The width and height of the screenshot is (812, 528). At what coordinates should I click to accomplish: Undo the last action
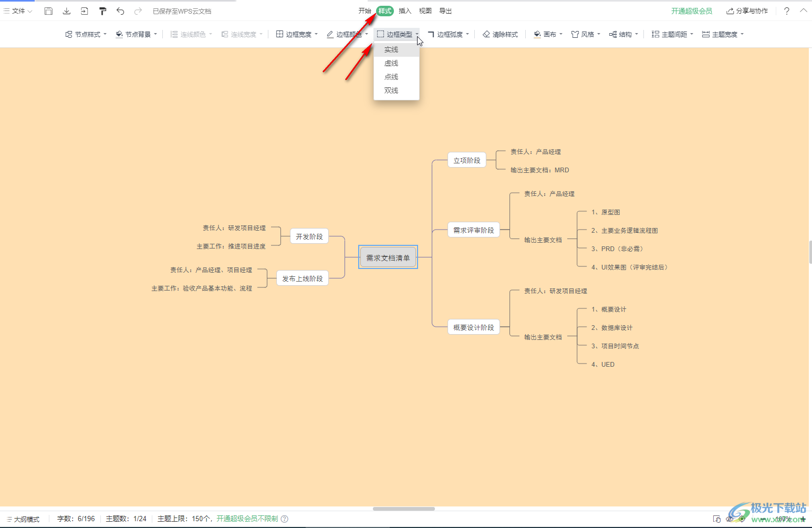tap(120, 11)
